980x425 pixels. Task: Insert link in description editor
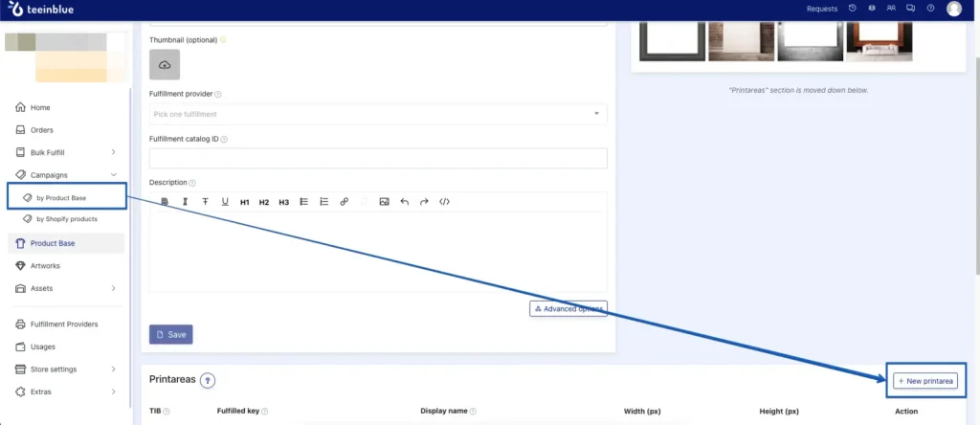[x=344, y=202]
